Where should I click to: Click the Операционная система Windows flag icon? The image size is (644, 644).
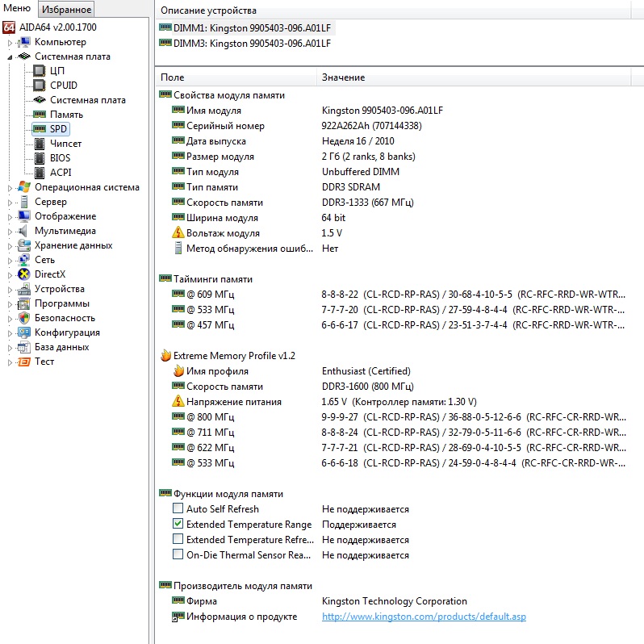[x=24, y=187]
